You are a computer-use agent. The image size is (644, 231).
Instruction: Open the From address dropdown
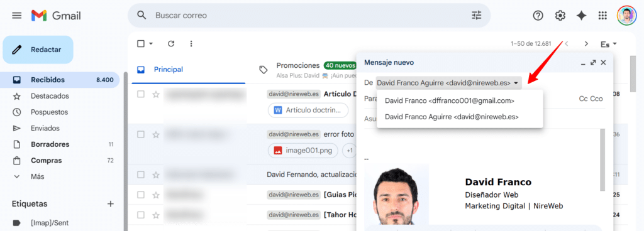pos(448,83)
